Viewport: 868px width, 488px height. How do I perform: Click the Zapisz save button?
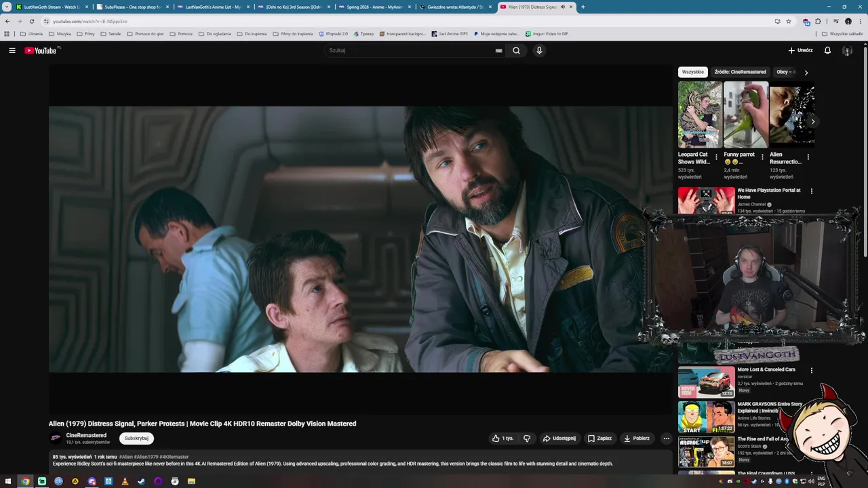pos(599,439)
